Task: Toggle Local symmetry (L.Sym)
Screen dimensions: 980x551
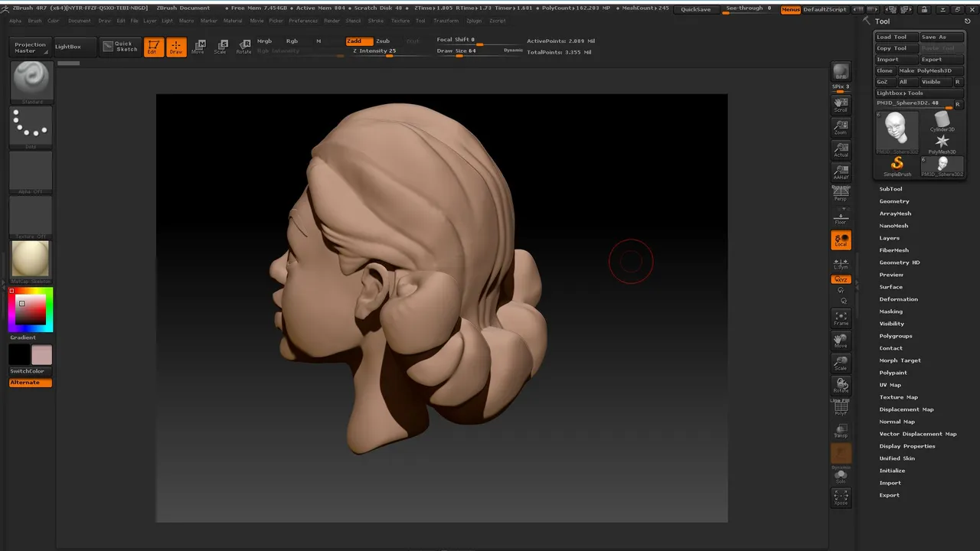Action: (841, 262)
